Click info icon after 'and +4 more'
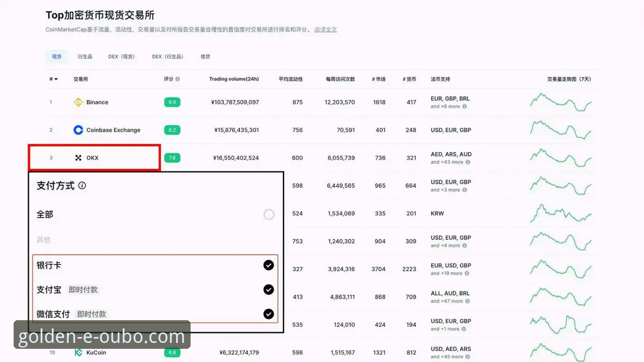 point(464,245)
